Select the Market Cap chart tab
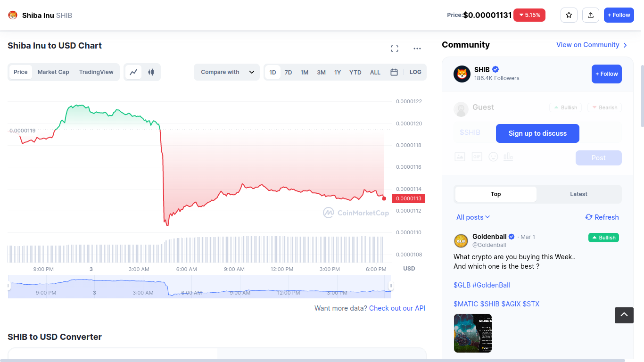The width and height of the screenshot is (644, 362). [53, 72]
